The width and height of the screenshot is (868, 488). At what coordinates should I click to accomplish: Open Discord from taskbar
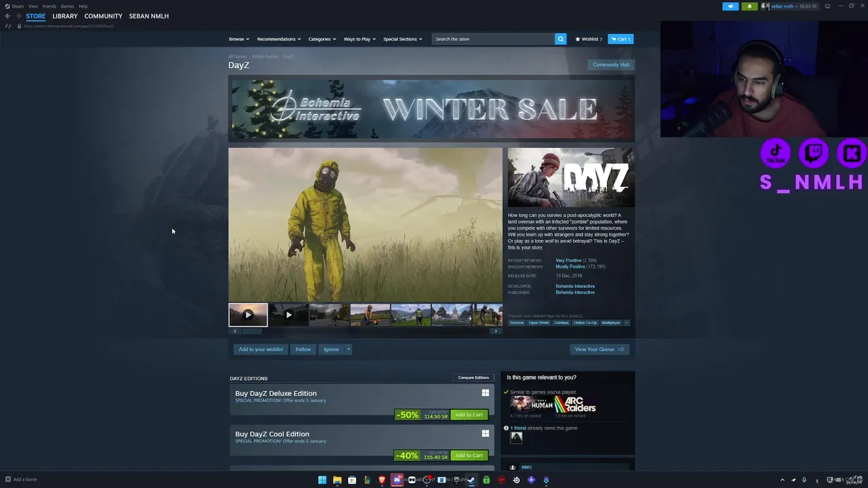click(x=397, y=480)
